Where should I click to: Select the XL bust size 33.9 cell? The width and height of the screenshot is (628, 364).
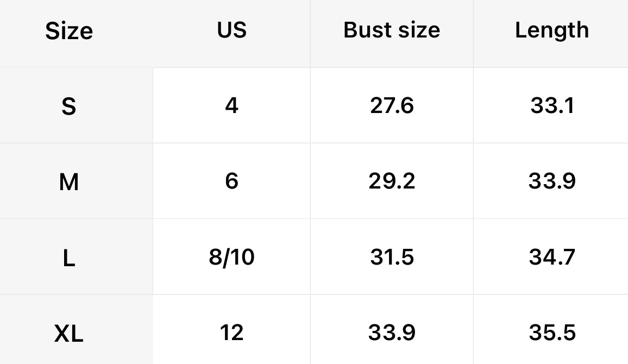[x=392, y=332]
